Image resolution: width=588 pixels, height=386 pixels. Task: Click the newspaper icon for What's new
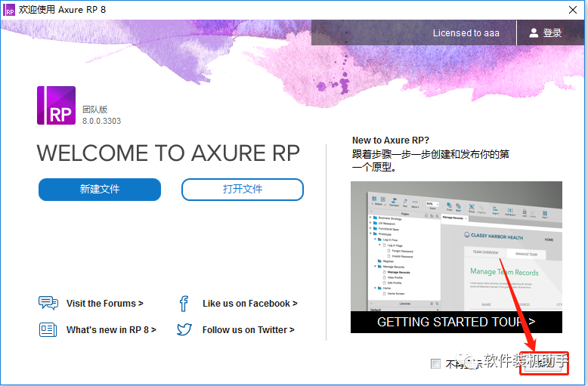[48, 330]
